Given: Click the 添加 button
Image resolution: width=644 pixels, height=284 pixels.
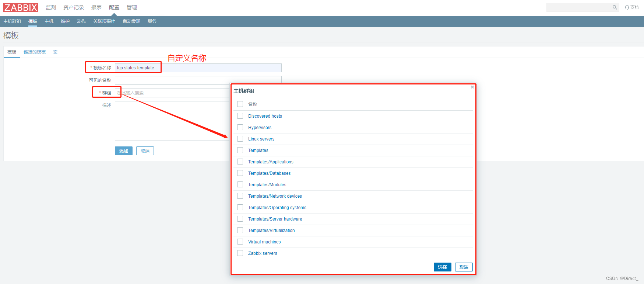Looking at the screenshot, I should 124,151.
